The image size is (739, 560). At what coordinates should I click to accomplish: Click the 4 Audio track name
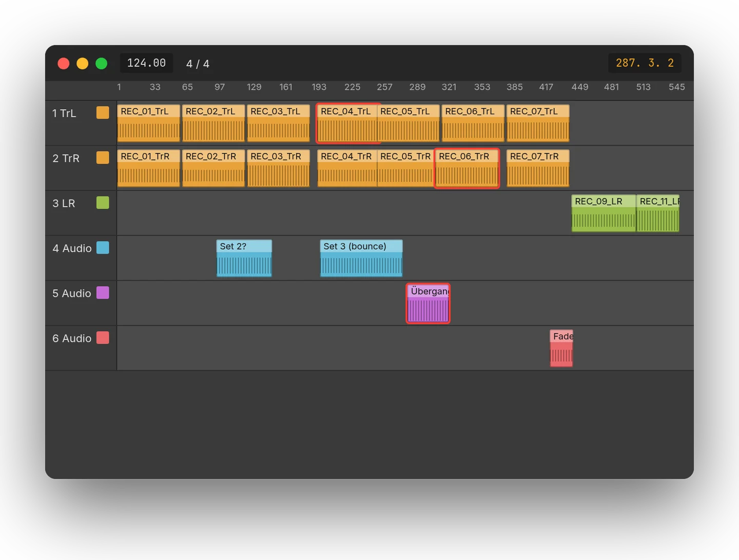click(72, 248)
